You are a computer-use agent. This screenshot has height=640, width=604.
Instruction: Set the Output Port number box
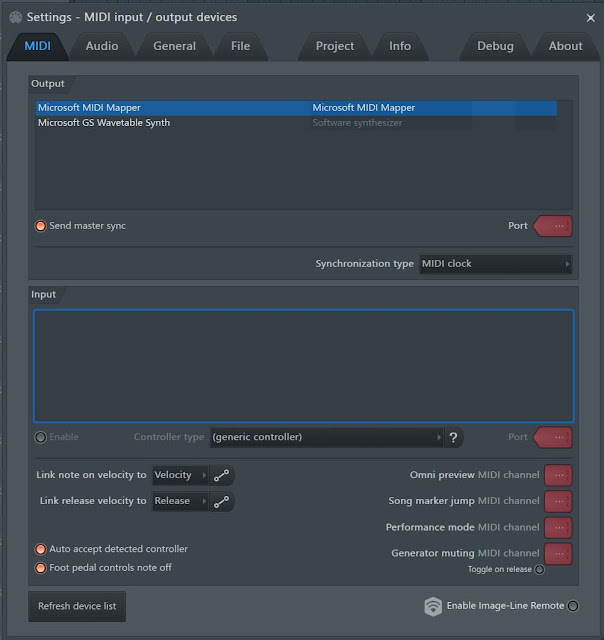click(x=553, y=226)
